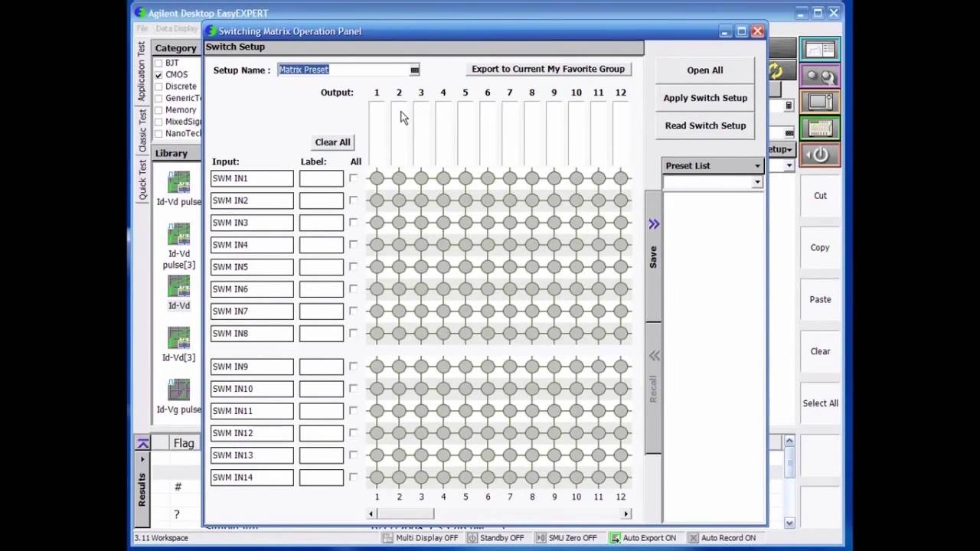
Task: Click the instrument monitor icon in right sidebar
Action: pos(820,102)
